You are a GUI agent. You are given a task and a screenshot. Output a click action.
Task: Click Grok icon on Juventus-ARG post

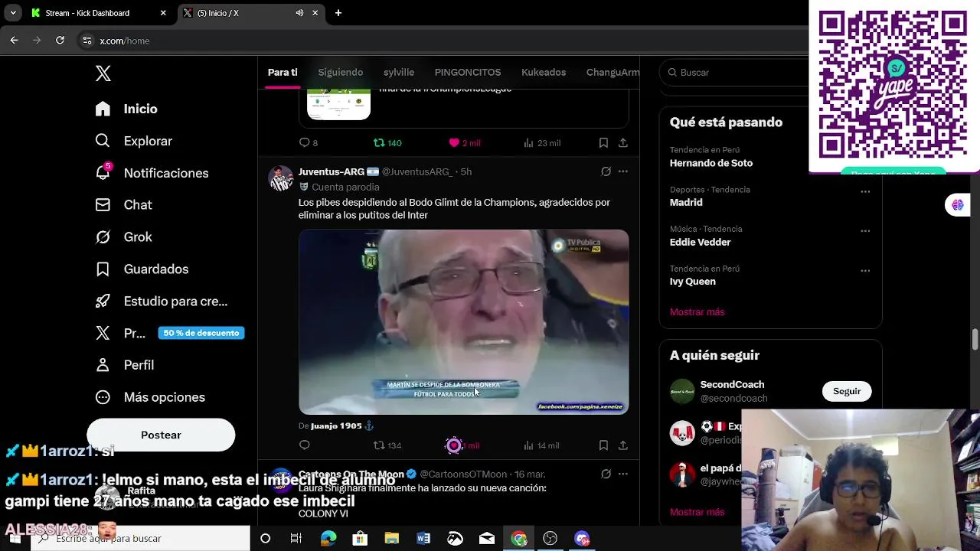click(x=606, y=171)
